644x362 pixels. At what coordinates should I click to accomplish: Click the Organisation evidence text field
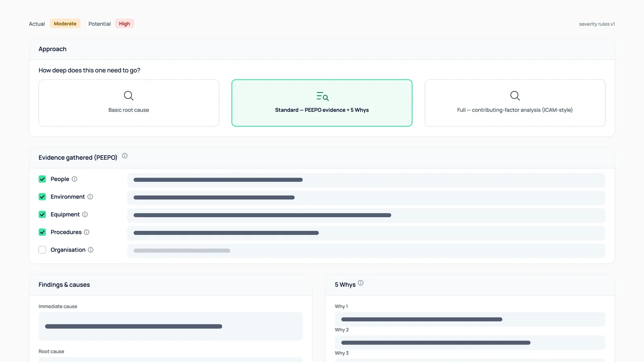[366, 251]
